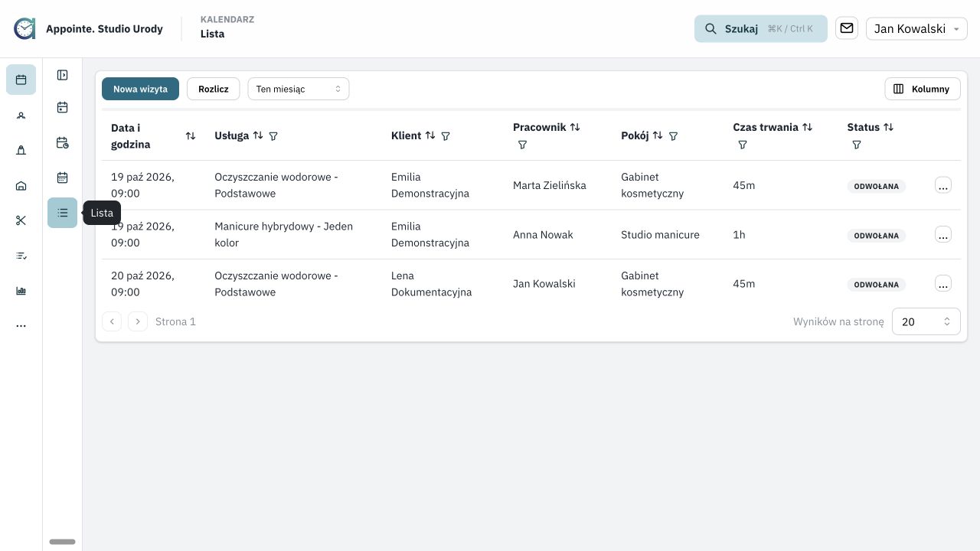
Task: Open row actions for Anna Nowak visit
Action: (943, 234)
